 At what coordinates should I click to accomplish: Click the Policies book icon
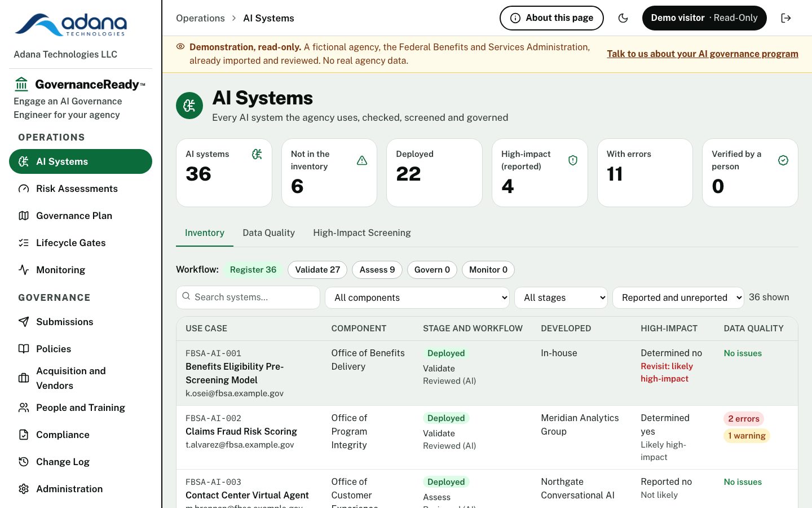tap(24, 349)
